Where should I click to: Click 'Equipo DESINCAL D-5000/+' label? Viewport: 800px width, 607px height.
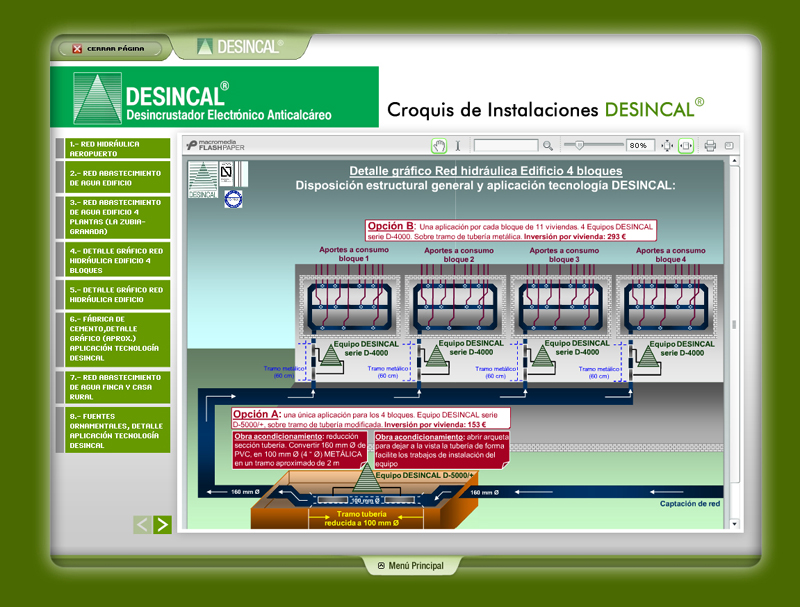coord(424,475)
